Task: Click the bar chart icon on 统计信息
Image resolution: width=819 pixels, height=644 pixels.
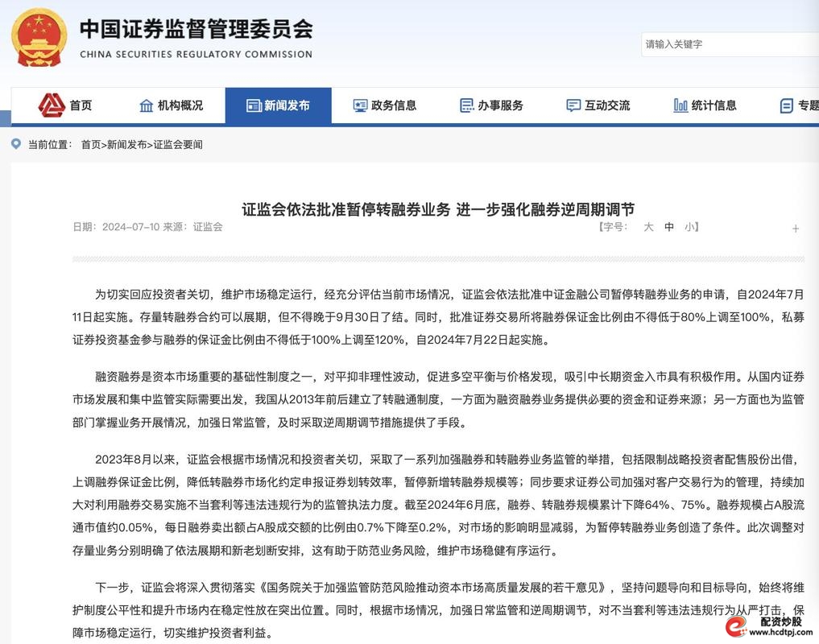Action: (680, 105)
